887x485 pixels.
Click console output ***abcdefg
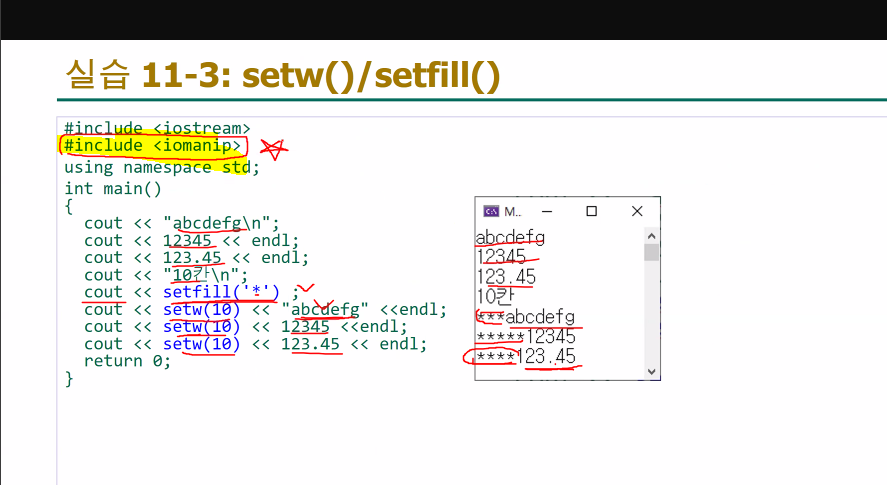[x=526, y=317]
